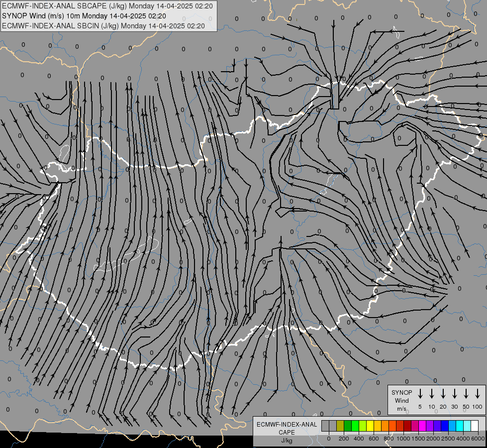Image resolution: width=487 pixels, height=448 pixels.
Task: Select the dark green CAPE swatch
Action: pyautogui.click(x=348, y=426)
